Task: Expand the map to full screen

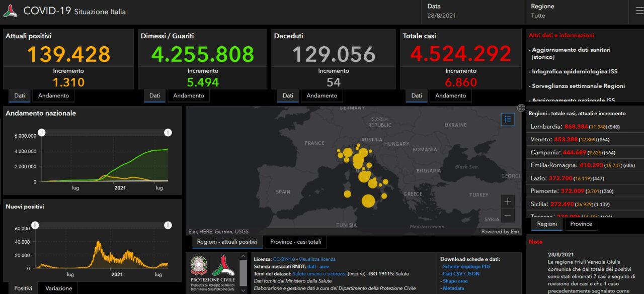Action: tap(521, 108)
